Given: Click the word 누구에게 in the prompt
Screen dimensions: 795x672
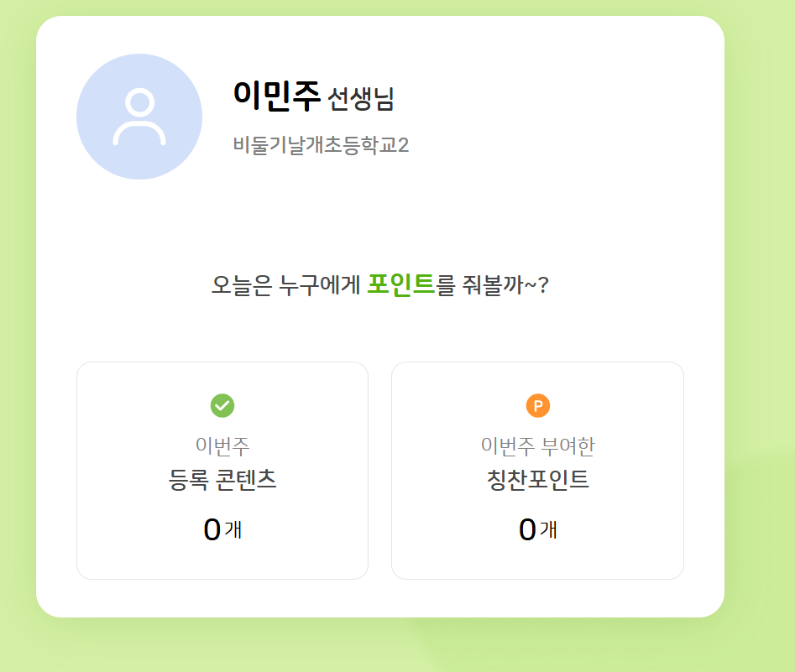Looking at the screenshot, I should pos(320,285).
